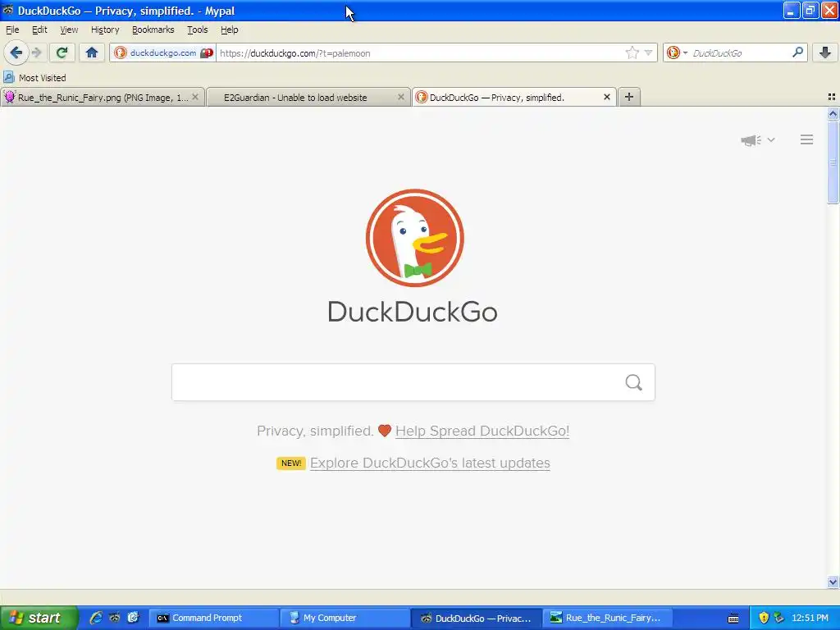Expand the chevron next to the megaphone
This screenshot has width=840, height=630.
click(771, 139)
